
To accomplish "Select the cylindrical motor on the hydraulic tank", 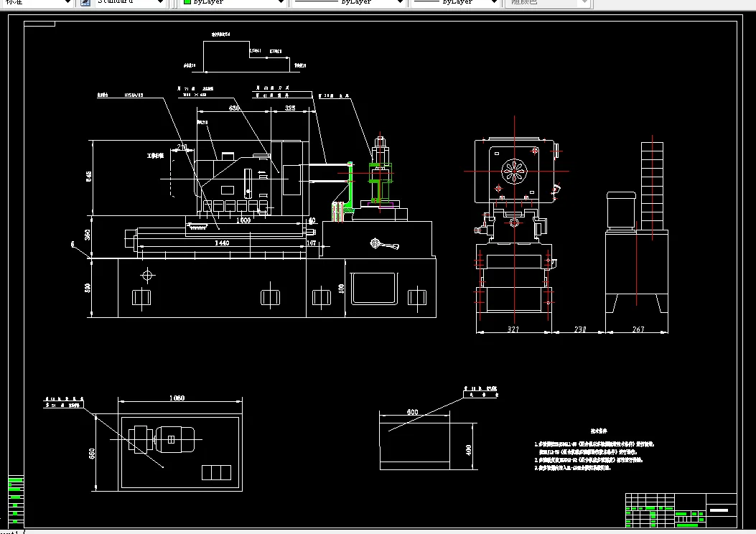I will point(621,210).
